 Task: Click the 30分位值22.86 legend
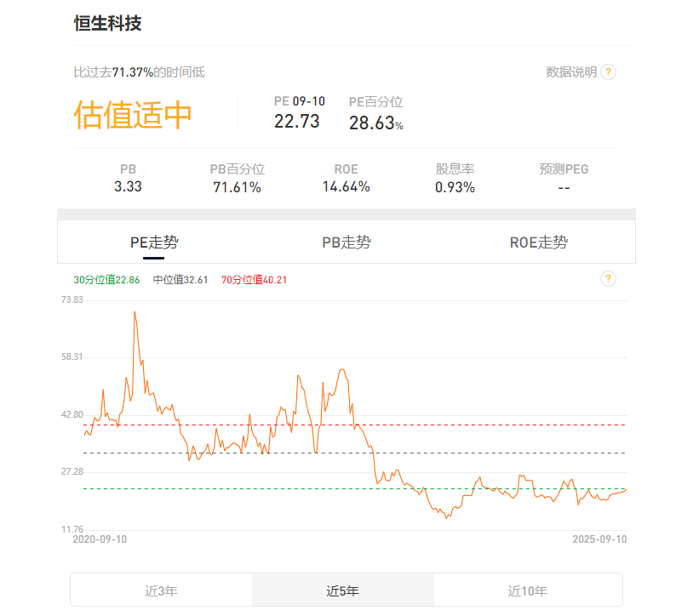click(x=106, y=280)
